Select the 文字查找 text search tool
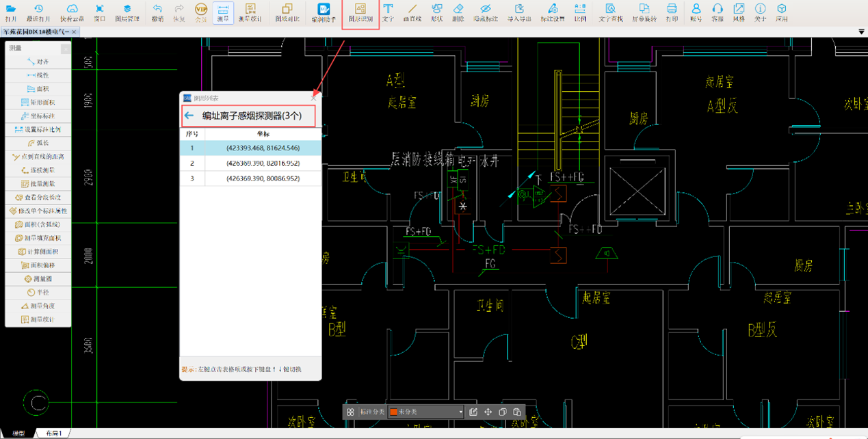This screenshot has width=868, height=439. (x=610, y=12)
